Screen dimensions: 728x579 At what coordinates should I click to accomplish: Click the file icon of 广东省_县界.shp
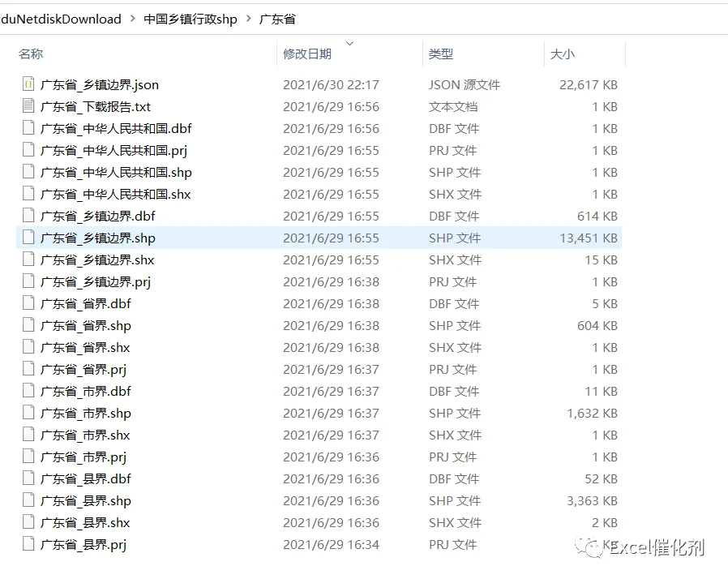(x=28, y=500)
